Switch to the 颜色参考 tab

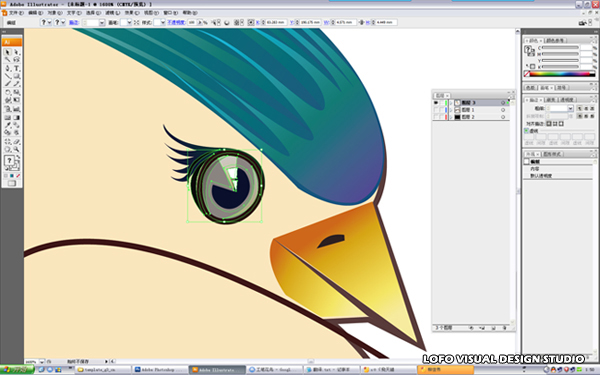(x=556, y=41)
